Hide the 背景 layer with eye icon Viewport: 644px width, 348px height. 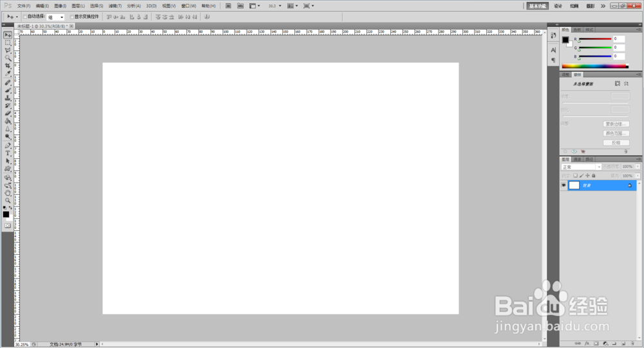(563, 185)
